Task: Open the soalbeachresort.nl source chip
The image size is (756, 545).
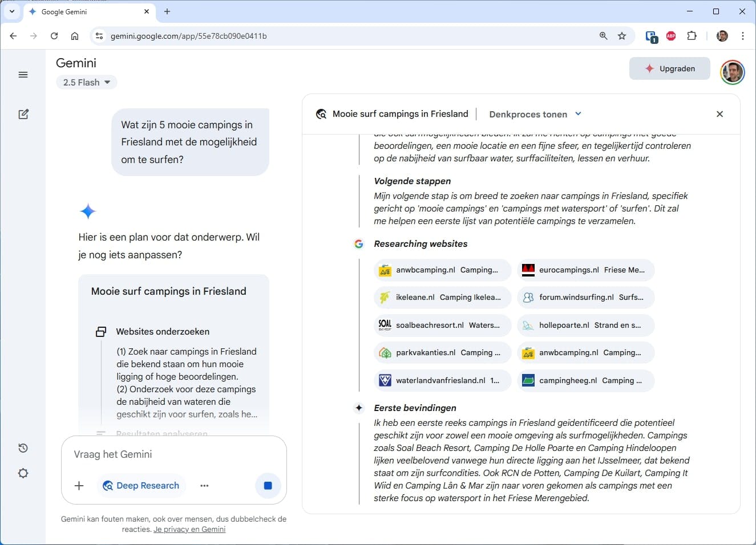Action: 442,326
